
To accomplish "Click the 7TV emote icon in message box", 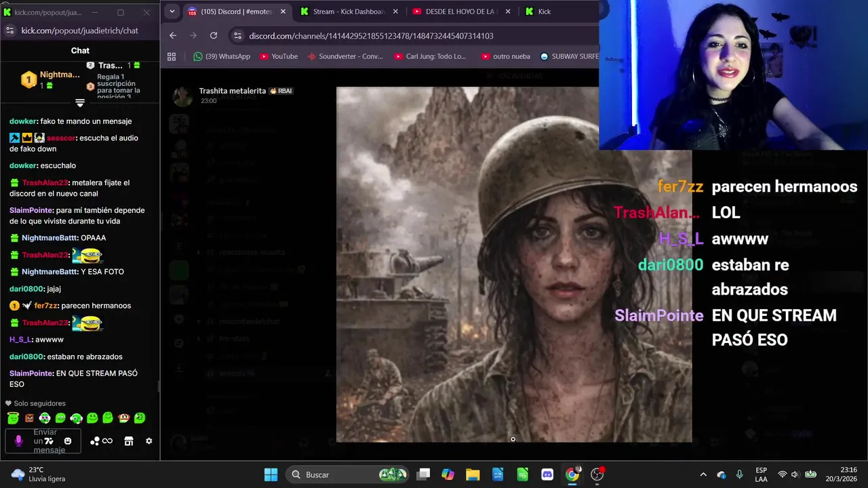I will (x=49, y=441).
